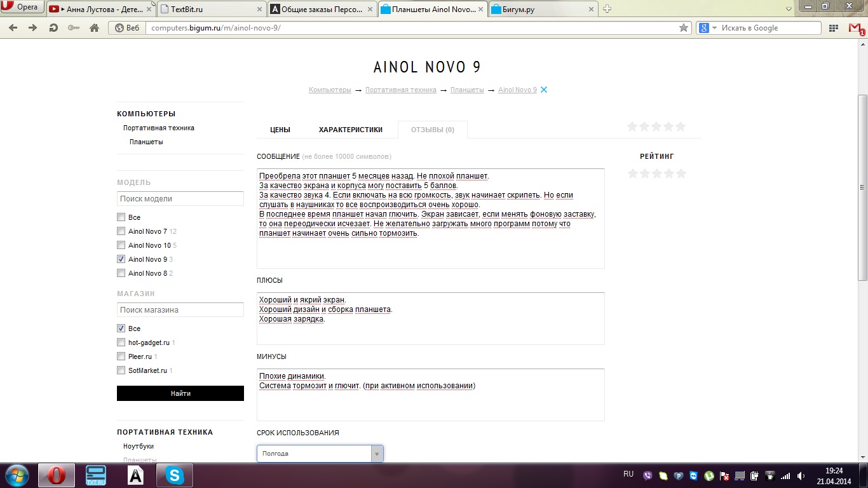This screenshot has height=488, width=868.
Task: Open TeamViewer from the system tray
Action: click(x=693, y=475)
